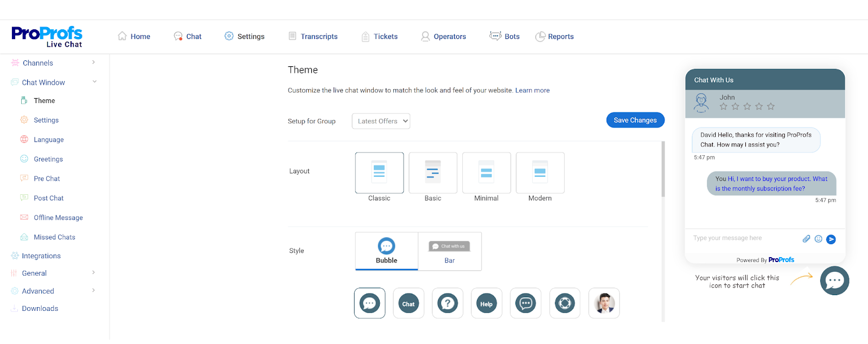Open Integrations in sidebar
868x344 pixels.
point(41,256)
